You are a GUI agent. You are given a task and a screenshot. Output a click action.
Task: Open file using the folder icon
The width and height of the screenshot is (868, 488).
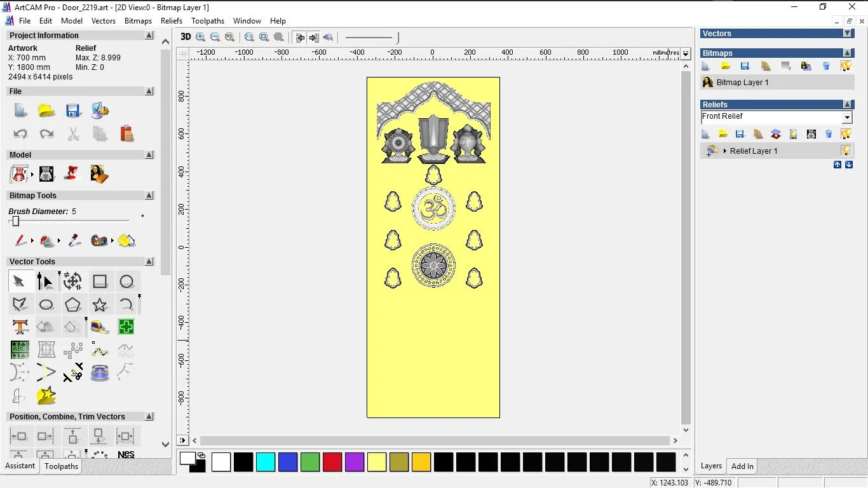(x=46, y=111)
